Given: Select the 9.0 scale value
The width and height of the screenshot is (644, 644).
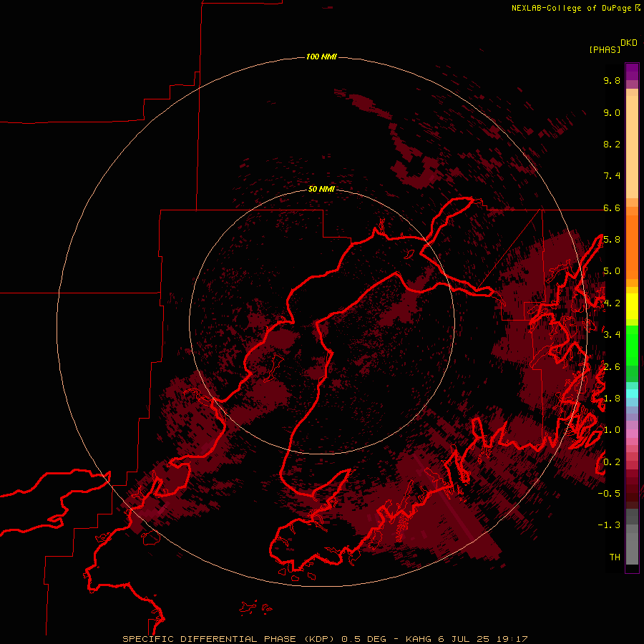Looking at the screenshot, I should (612, 112).
